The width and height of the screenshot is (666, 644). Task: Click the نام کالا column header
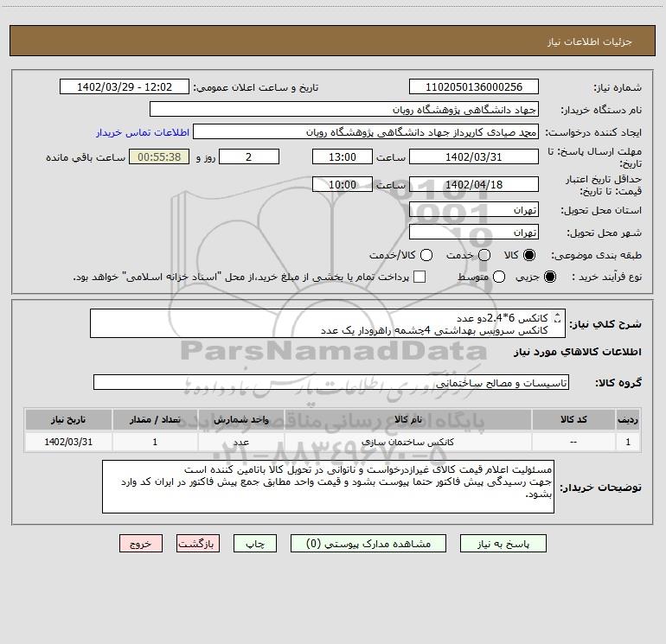[x=407, y=420]
